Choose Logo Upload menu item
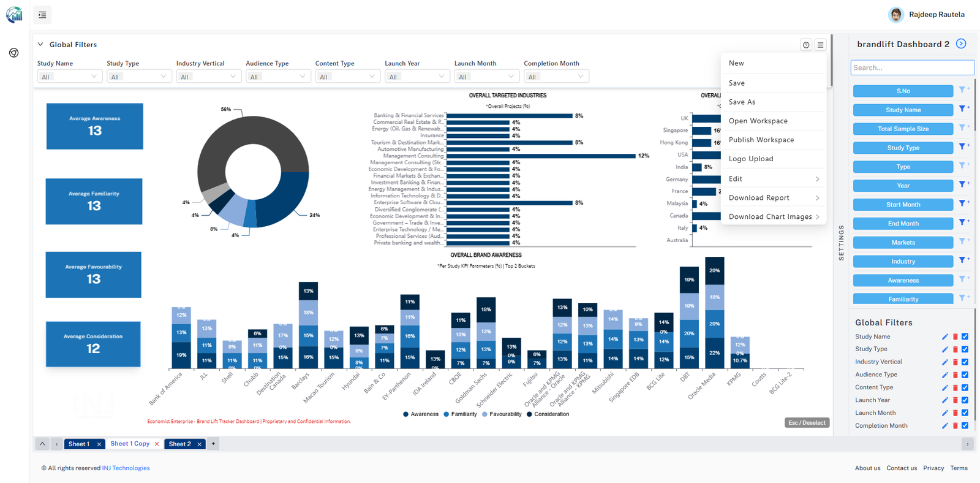 (774, 159)
